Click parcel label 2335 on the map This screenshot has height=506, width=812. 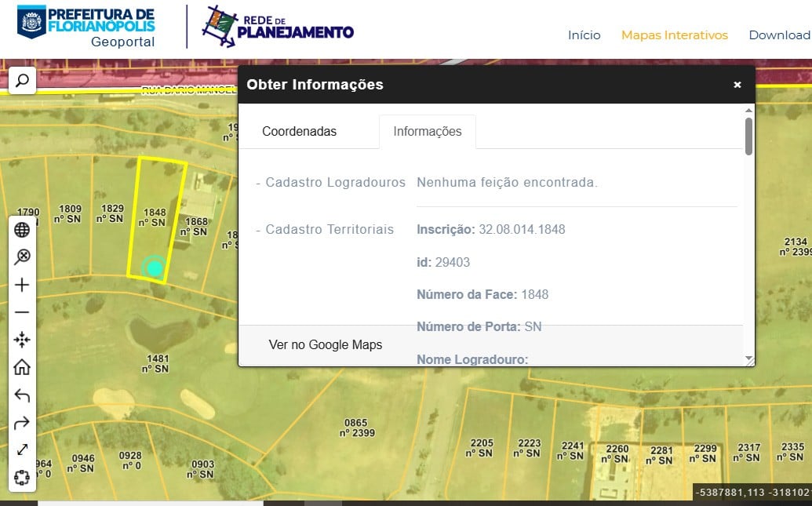[791, 452]
